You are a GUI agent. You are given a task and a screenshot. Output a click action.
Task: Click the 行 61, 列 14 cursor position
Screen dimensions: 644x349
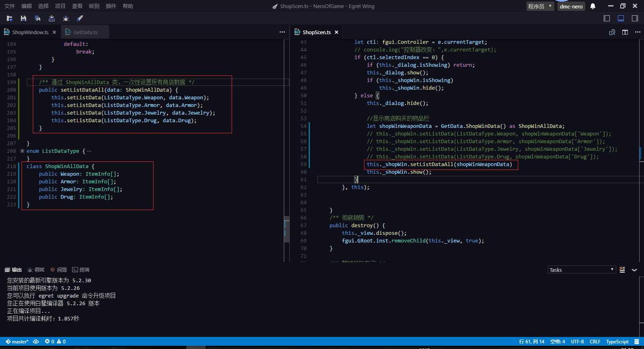532,342
